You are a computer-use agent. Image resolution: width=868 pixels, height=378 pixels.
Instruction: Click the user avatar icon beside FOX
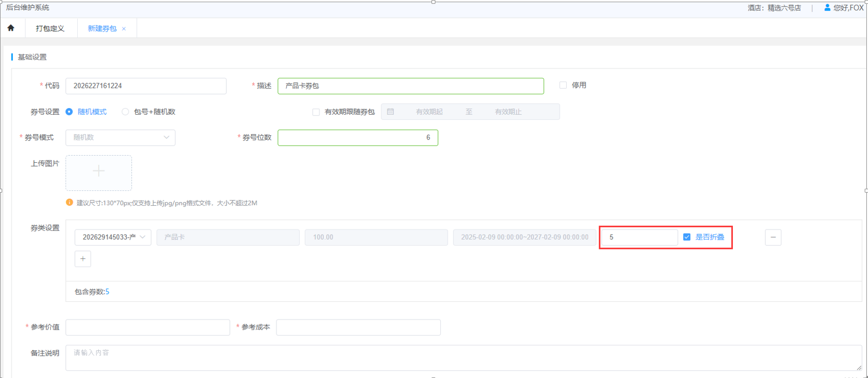pyautogui.click(x=827, y=8)
